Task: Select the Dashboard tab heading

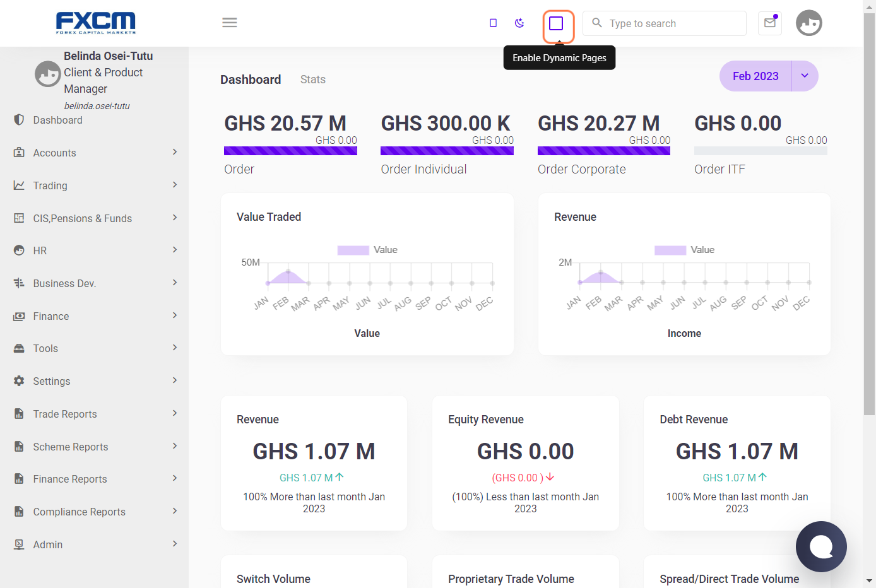Action: 251,79
